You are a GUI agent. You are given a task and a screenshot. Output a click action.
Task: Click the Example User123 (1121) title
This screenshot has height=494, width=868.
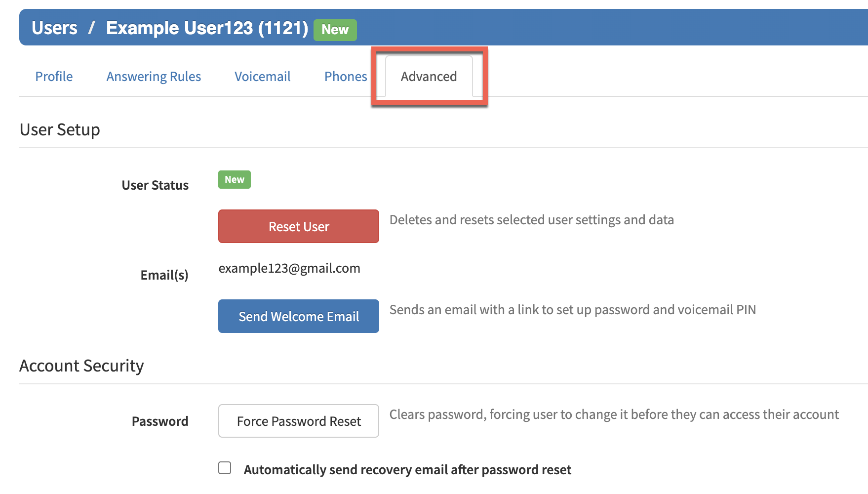tap(207, 28)
